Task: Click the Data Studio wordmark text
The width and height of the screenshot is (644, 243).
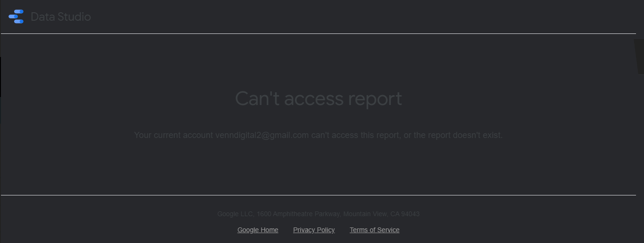Action: 61,17
